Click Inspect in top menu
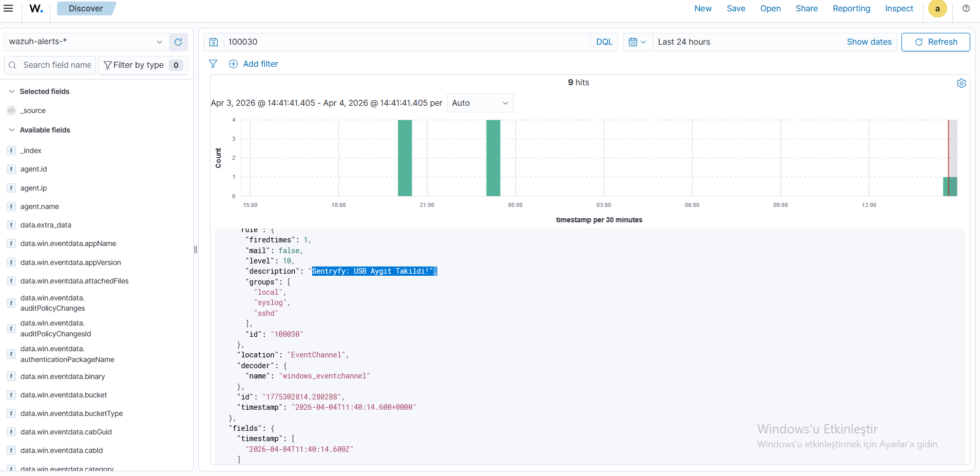980x476 pixels. (898, 9)
